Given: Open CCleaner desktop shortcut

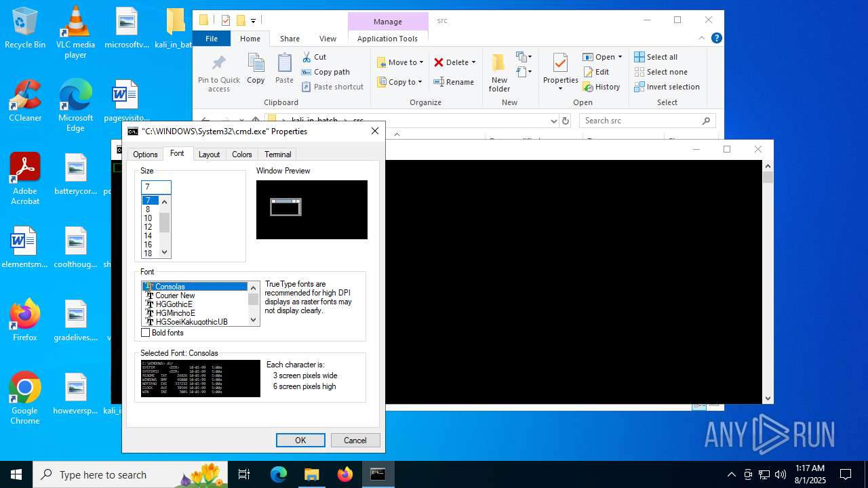Looking at the screenshot, I should click(x=25, y=101).
